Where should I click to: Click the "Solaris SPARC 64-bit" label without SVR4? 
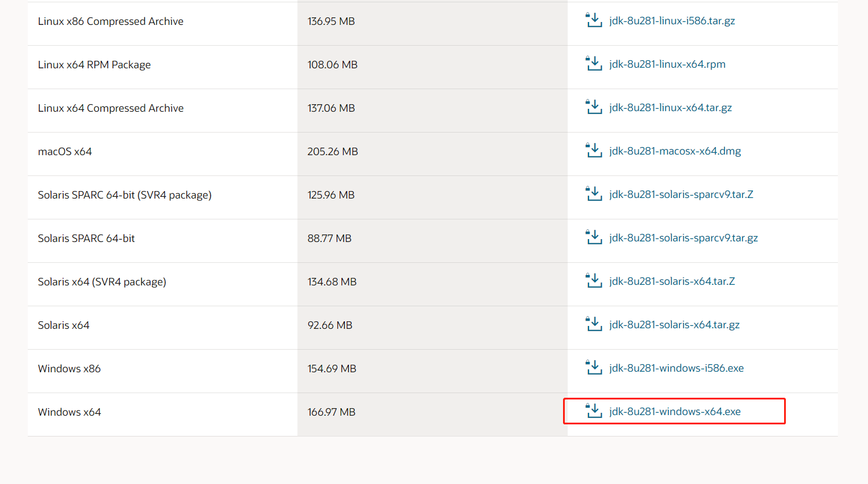[x=86, y=239]
